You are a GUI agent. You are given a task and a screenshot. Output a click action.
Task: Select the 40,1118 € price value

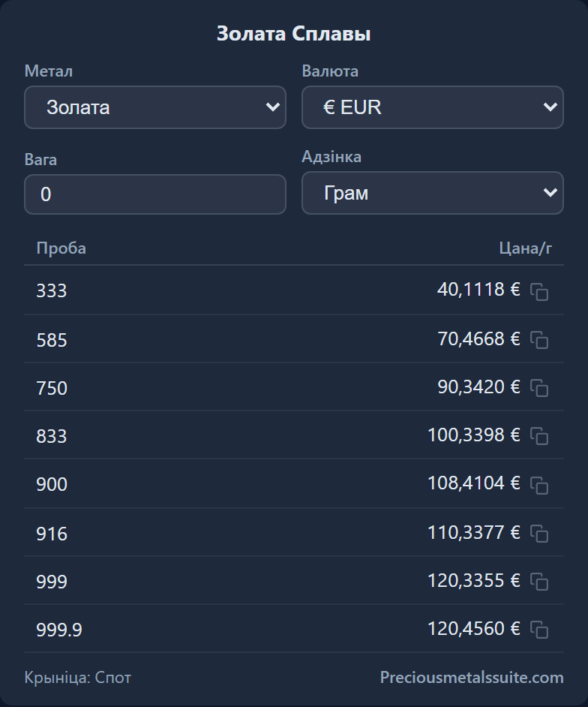(x=478, y=289)
